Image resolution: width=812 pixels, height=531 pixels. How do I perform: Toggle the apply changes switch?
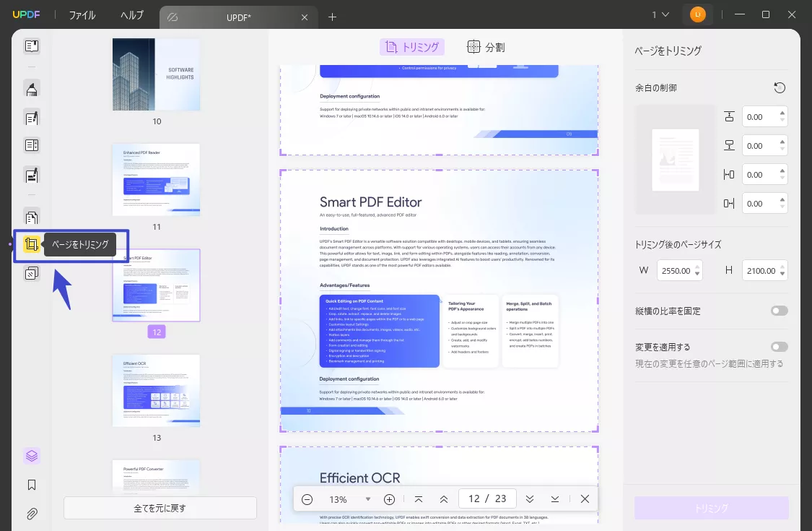(779, 347)
